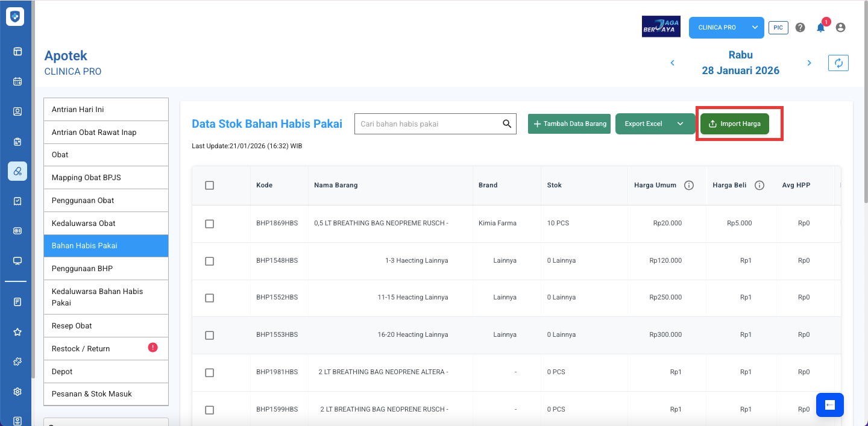This screenshot has width=868, height=426.
Task: Go to next day using right chevron
Action: click(809, 63)
